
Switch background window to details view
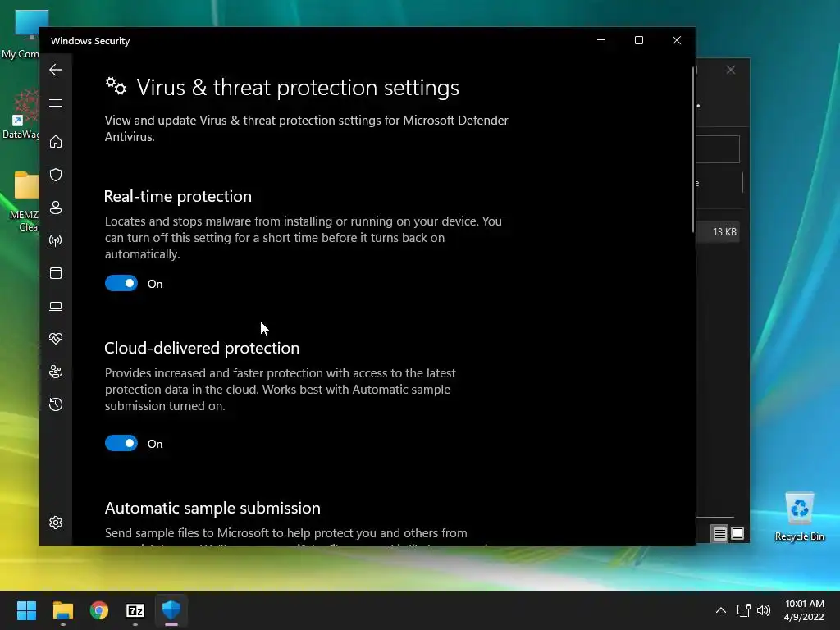tap(719, 533)
